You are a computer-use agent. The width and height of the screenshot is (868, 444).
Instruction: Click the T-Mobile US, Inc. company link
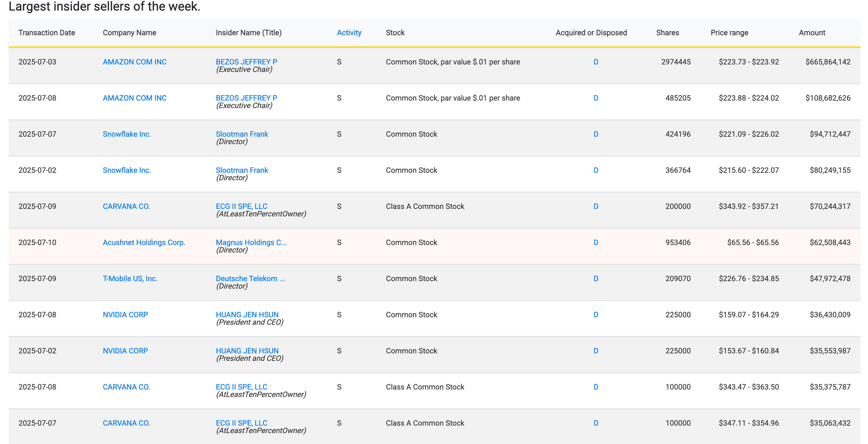(x=130, y=279)
